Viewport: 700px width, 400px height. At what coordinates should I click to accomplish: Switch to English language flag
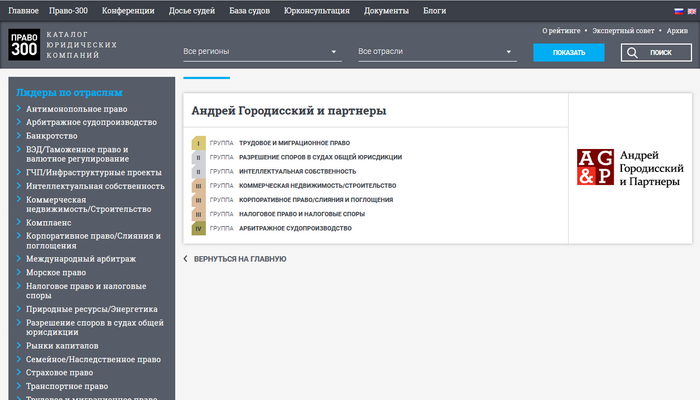coord(692,11)
